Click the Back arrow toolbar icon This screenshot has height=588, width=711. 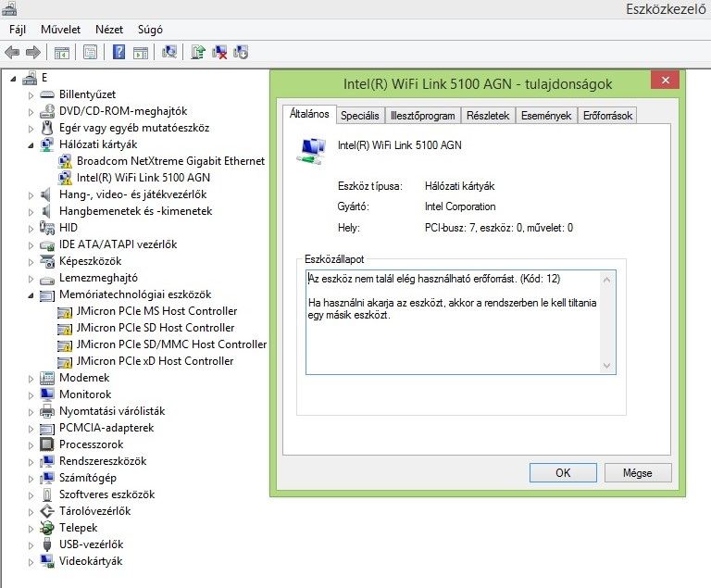[x=12, y=52]
